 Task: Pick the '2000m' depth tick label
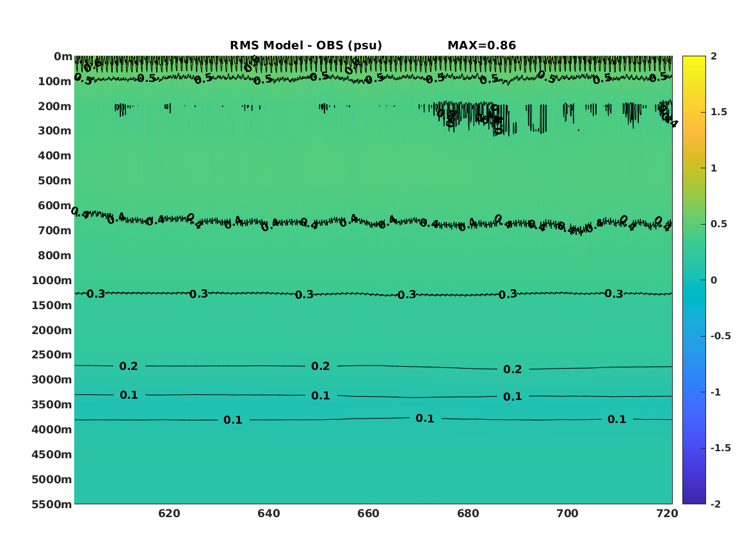(51, 330)
